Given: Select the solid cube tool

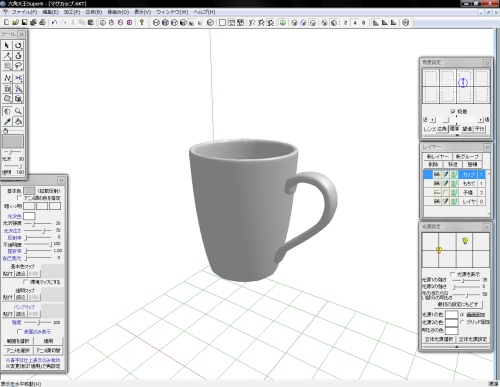Looking at the screenshot, I should [18, 99].
